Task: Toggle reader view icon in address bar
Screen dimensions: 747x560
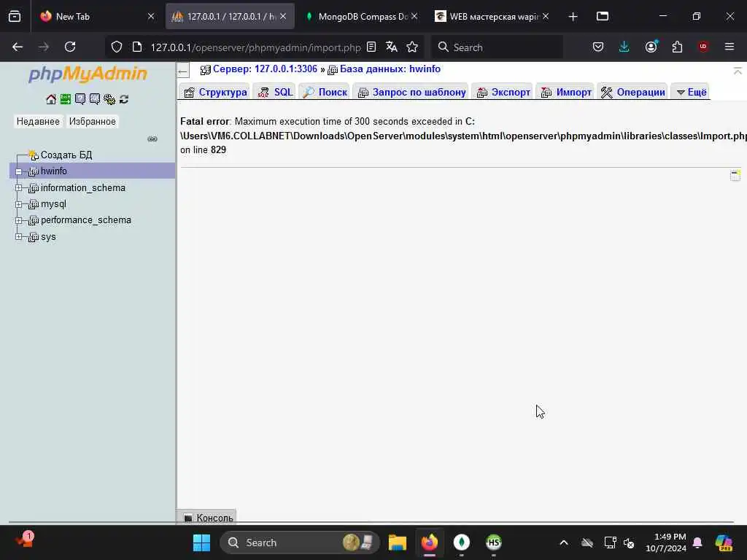Action: tap(371, 47)
